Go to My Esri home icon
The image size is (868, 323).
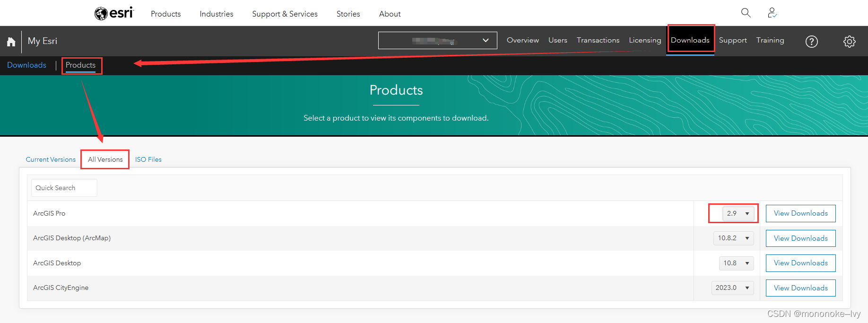[x=11, y=42]
